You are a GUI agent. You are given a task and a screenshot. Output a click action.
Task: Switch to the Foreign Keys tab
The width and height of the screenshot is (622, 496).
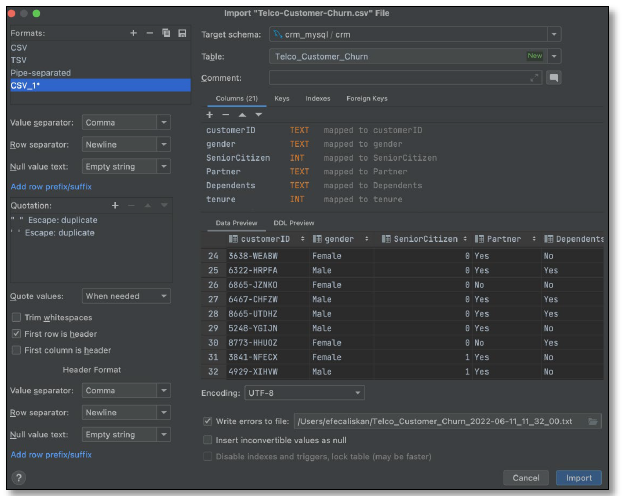pyautogui.click(x=367, y=98)
